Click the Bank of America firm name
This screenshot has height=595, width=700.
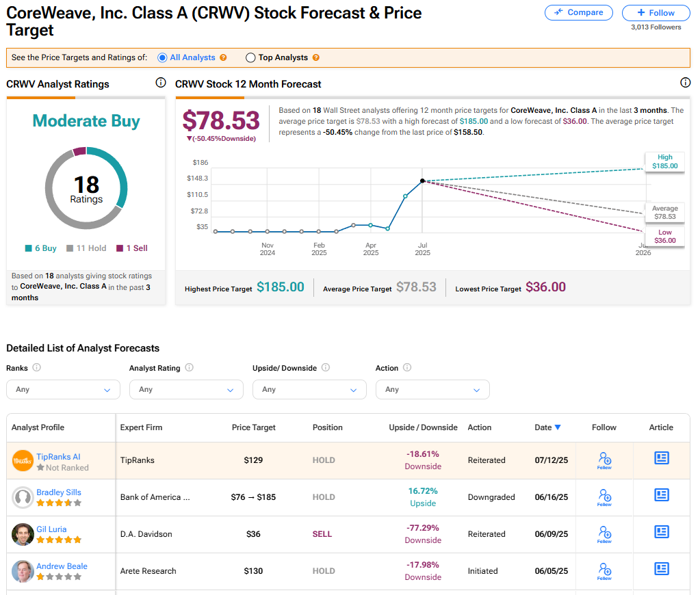(155, 497)
